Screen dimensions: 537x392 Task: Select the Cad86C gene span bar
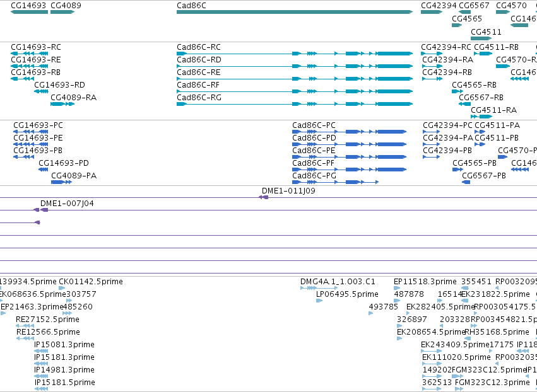coord(295,12)
